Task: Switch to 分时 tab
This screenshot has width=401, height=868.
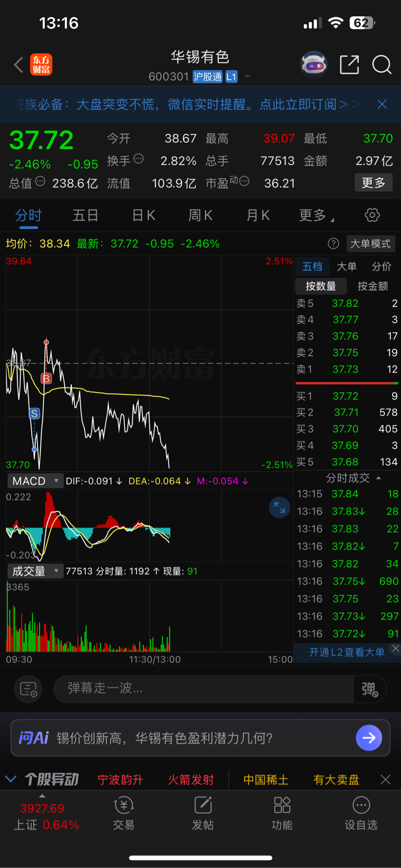Action: pos(29,215)
